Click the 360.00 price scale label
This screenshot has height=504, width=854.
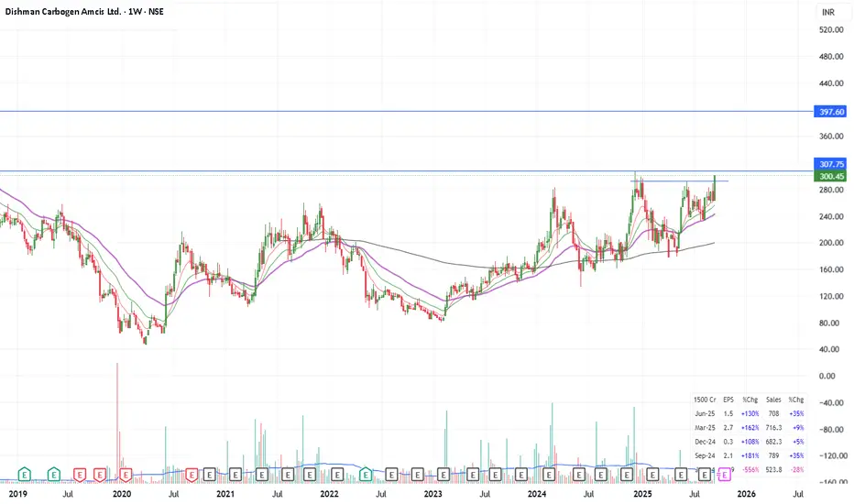(831, 137)
